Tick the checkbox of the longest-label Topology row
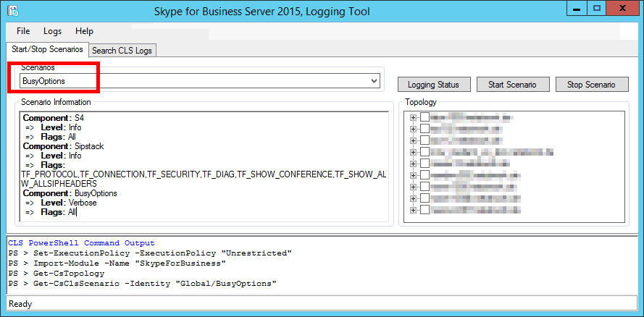The width and height of the screenshot is (644, 317). pyautogui.click(x=425, y=152)
